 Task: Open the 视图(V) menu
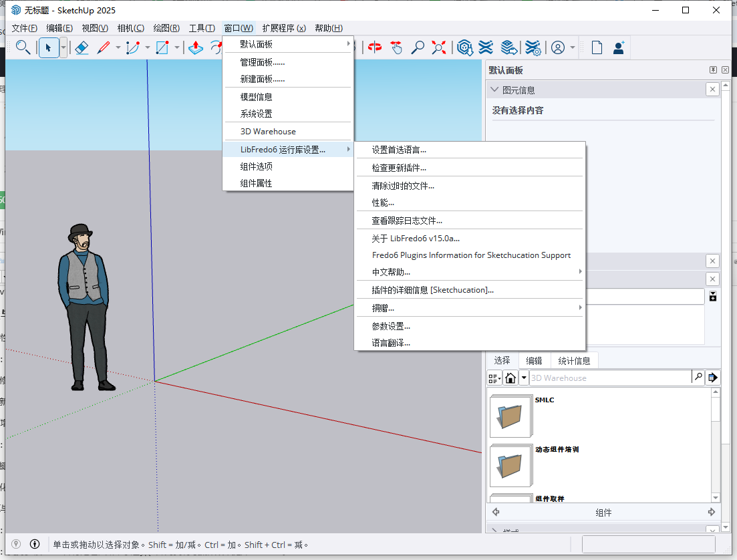coord(94,28)
